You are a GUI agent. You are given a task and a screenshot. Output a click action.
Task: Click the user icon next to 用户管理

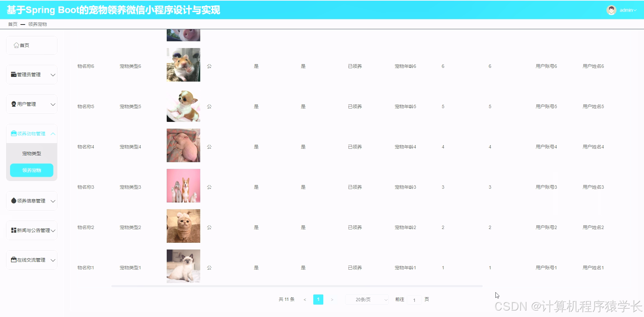(13, 104)
